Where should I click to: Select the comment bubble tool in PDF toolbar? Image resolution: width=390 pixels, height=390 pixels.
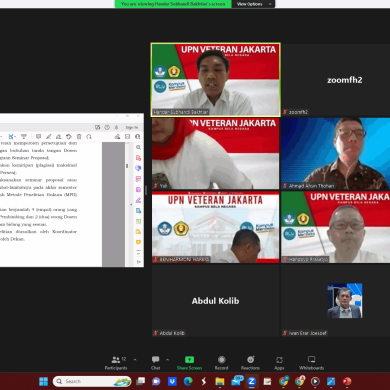tap(38, 136)
